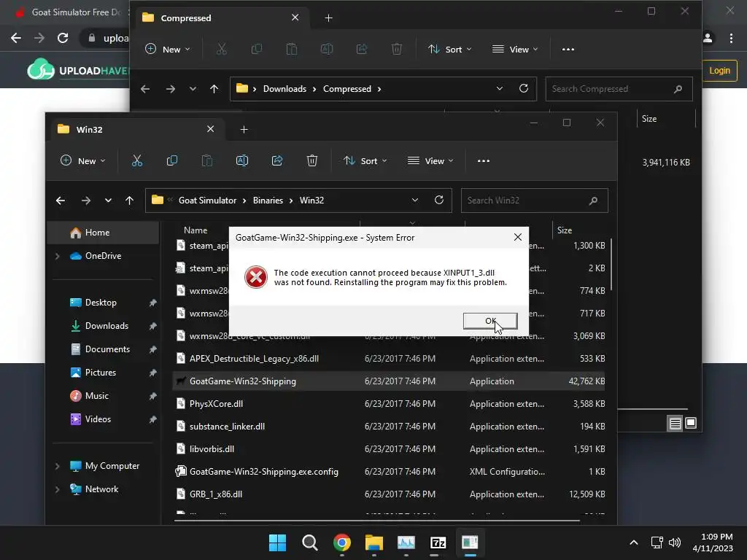Go forward in Win32 window navigation

coord(86,201)
